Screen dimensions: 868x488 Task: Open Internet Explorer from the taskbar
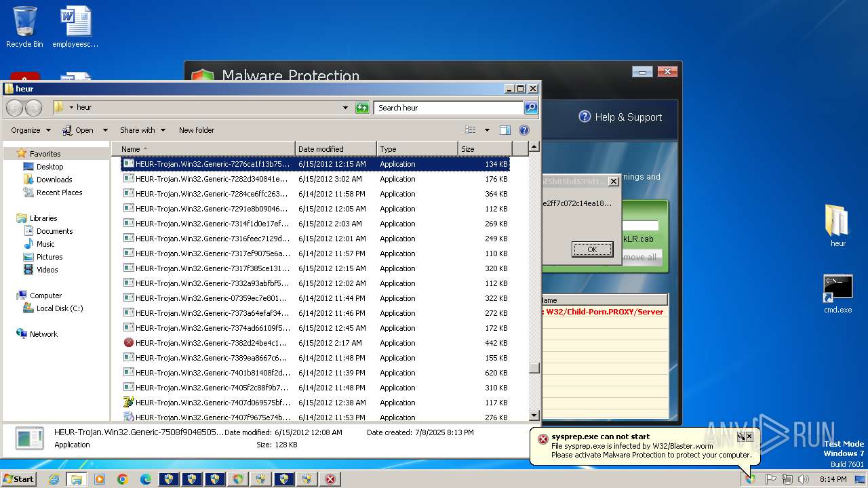click(x=54, y=479)
